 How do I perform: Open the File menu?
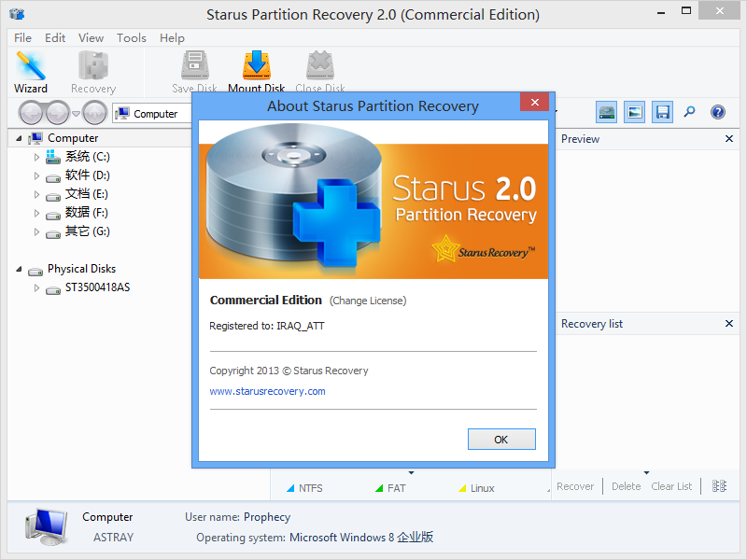pos(22,37)
